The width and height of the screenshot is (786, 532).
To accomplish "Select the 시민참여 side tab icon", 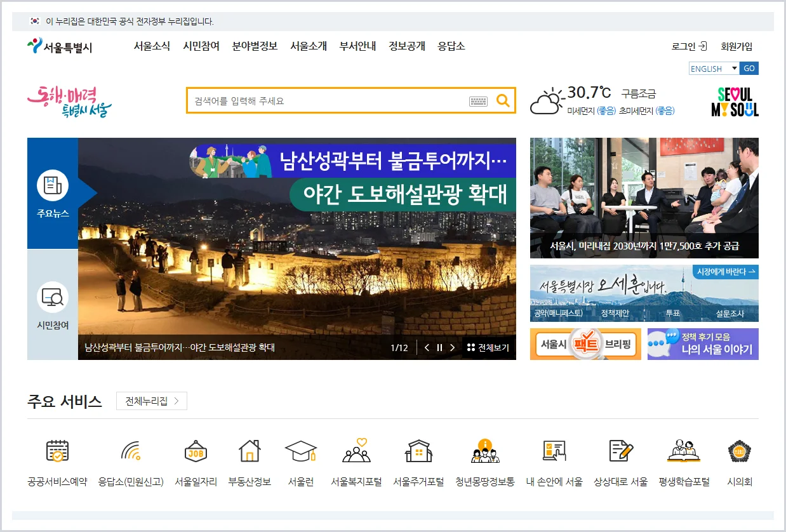I will point(53,297).
